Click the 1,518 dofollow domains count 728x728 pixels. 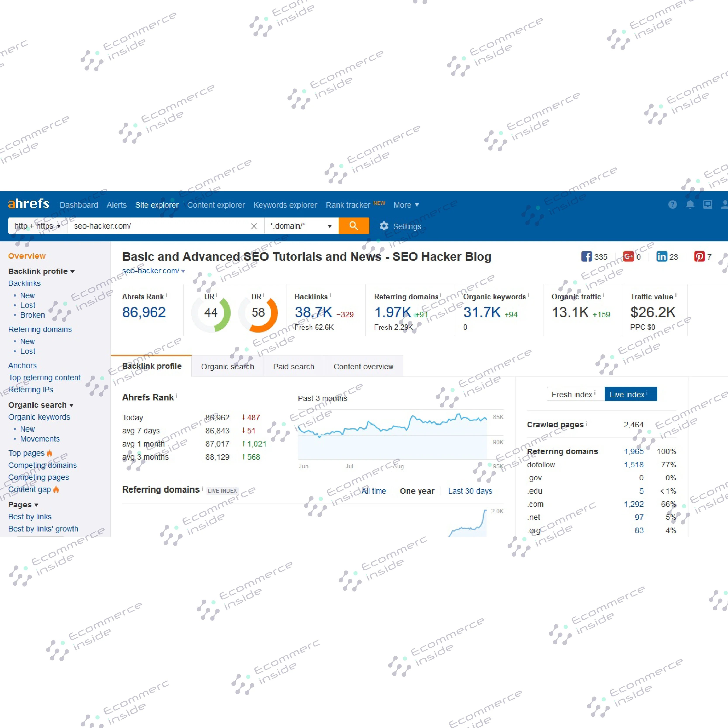pyautogui.click(x=634, y=465)
